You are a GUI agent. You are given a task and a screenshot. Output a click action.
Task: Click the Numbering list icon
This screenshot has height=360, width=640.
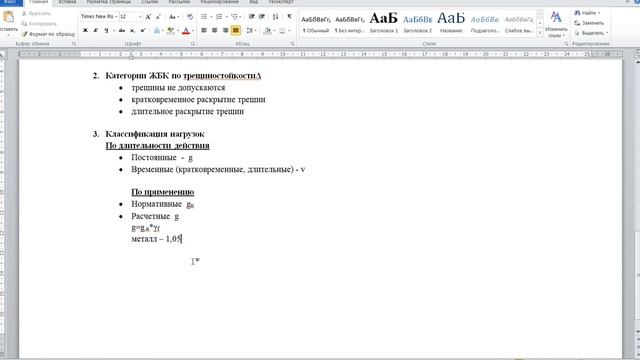coord(219,17)
